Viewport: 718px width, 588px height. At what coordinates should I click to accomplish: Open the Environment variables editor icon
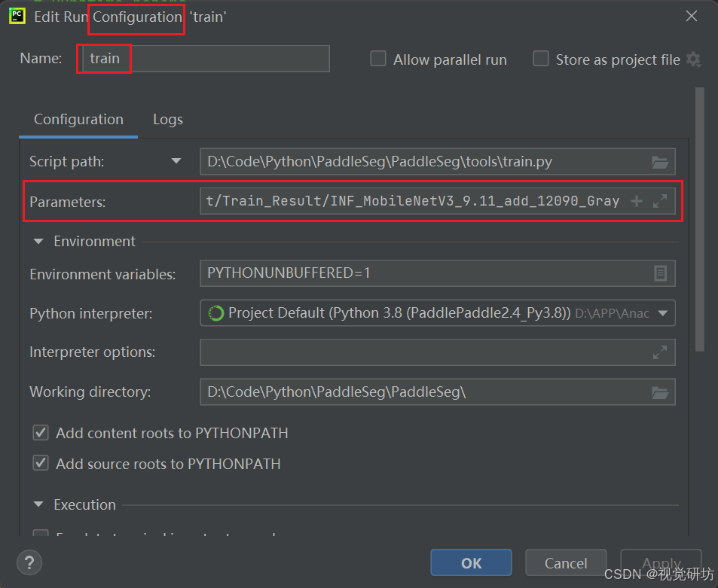point(661,273)
